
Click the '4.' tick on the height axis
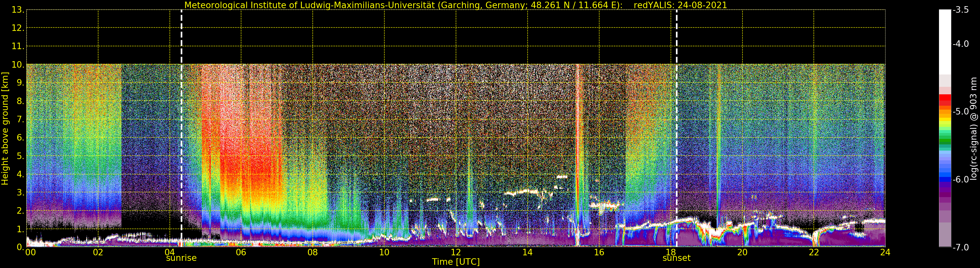[x=20, y=174]
